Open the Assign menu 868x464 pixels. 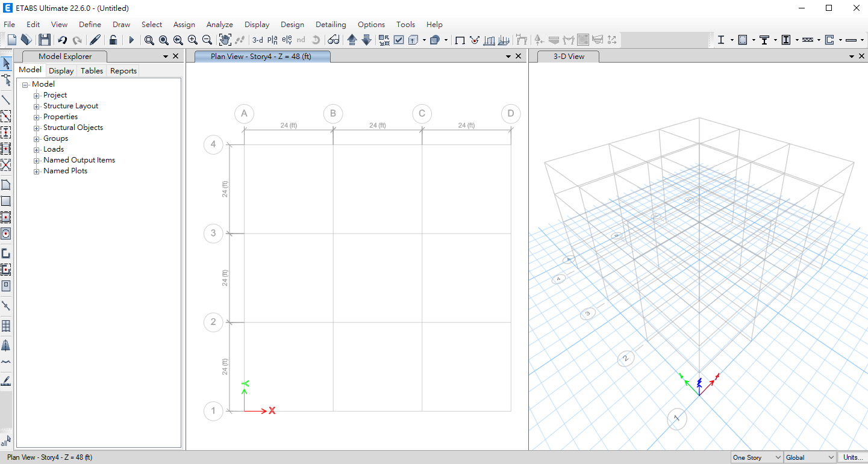184,25
